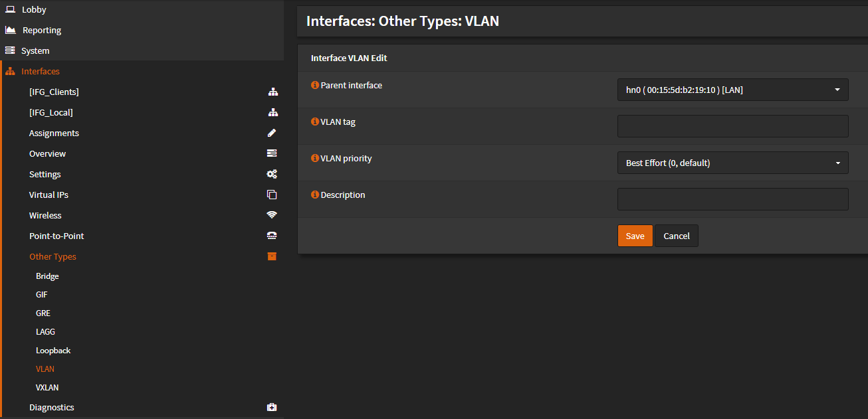Click the copy icon beside Virtual IPs

click(x=271, y=195)
